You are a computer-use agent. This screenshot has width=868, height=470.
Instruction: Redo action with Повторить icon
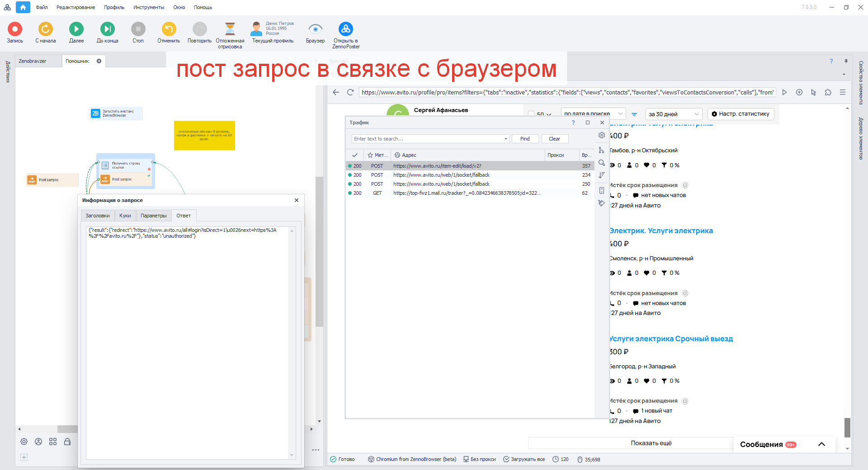(x=199, y=29)
